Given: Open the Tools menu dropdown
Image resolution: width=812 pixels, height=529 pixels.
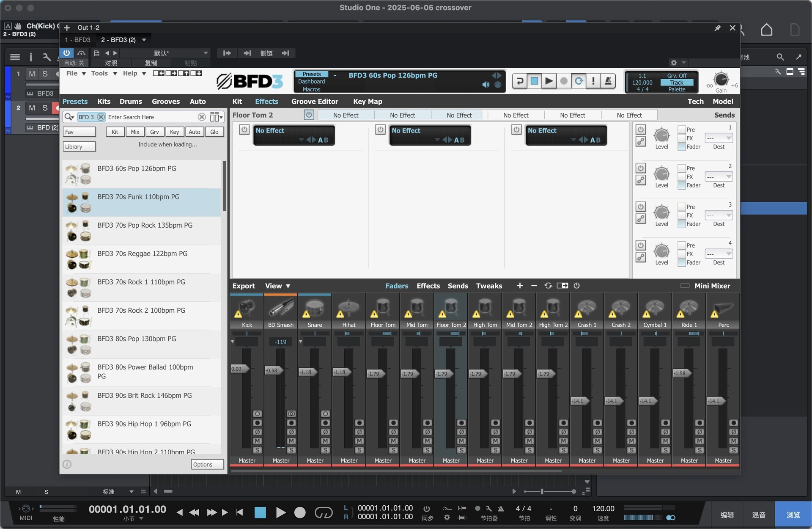Looking at the screenshot, I should point(104,73).
